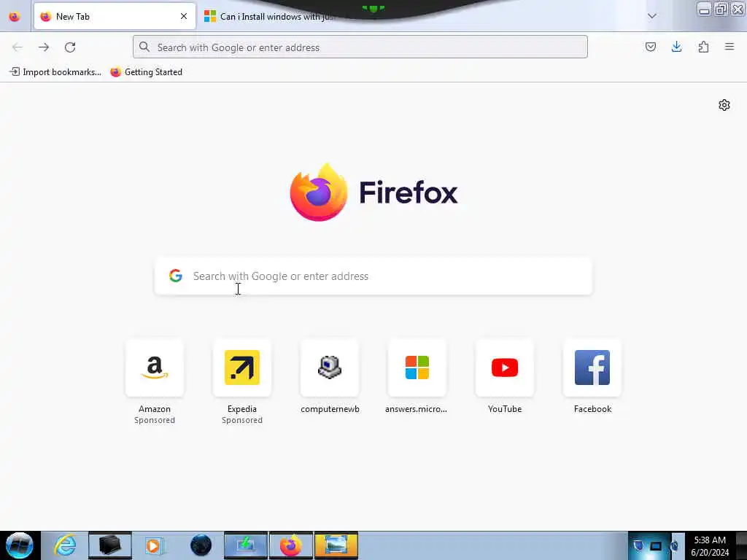The height and width of the screenshot is (560, 747).
Task: Reload the current page
Action: pyautogui.click(x=70, y=47)
